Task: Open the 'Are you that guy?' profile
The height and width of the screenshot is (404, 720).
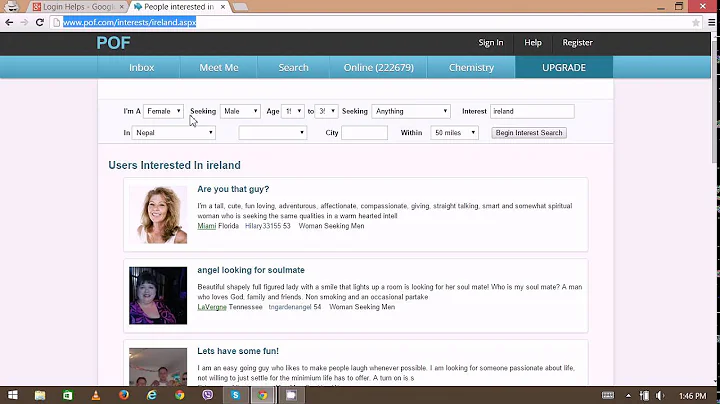Action: coord(233,189)
